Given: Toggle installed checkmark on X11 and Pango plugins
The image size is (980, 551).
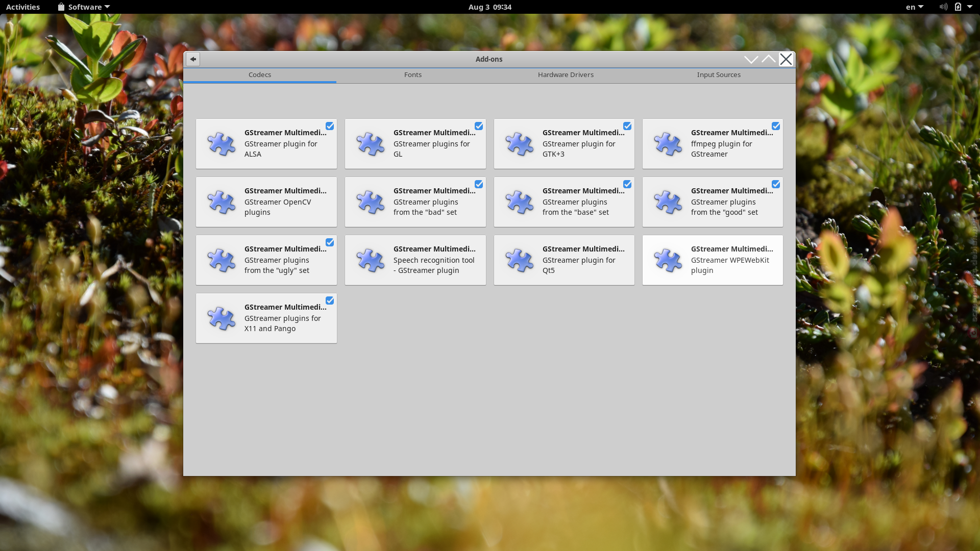Looking at the screenshot, I should pyautogui.click(x=330, y=300).
